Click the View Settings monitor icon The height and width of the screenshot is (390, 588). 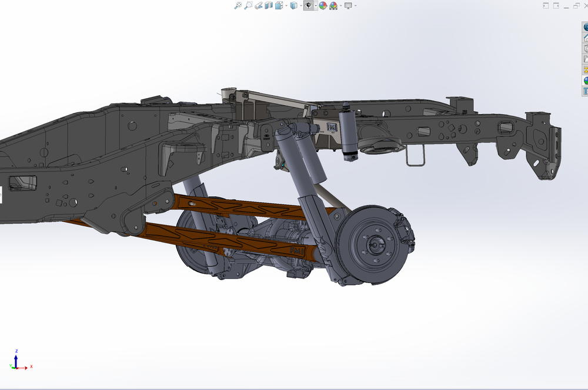[348, 6]
